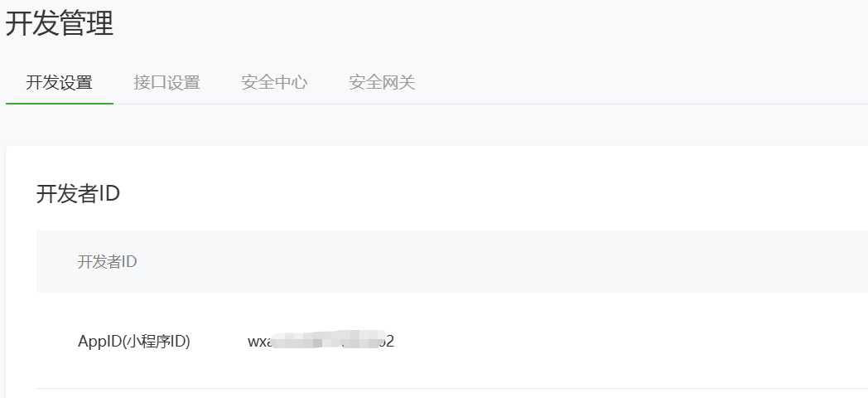Click the wxa prefix of the AppID
Screen dimensions: 868x398
point(259,342)
